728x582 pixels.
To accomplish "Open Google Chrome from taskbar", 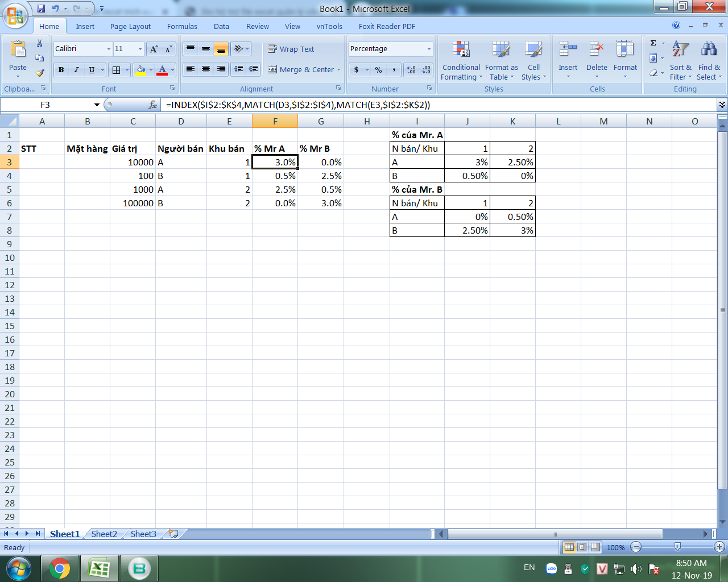I will [59, 568].
